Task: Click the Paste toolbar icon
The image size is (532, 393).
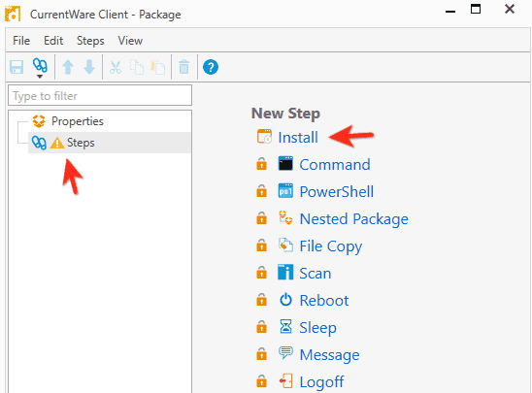Action: click(158, 67)
